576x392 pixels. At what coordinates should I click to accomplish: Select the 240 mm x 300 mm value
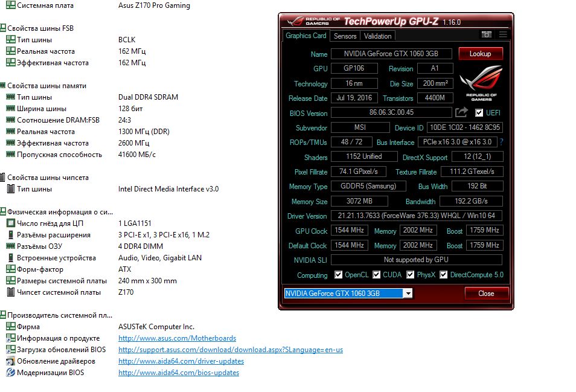(147, 281)
